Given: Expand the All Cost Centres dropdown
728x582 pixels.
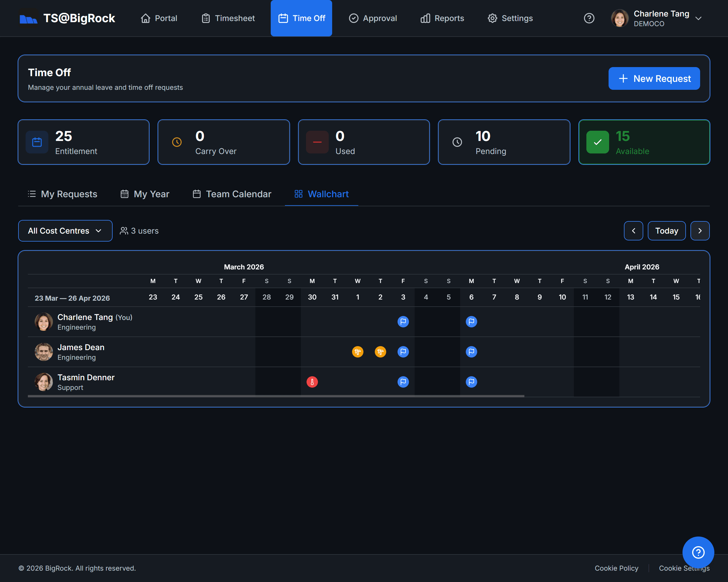Looking at the screenshot, I should (65, 231).
